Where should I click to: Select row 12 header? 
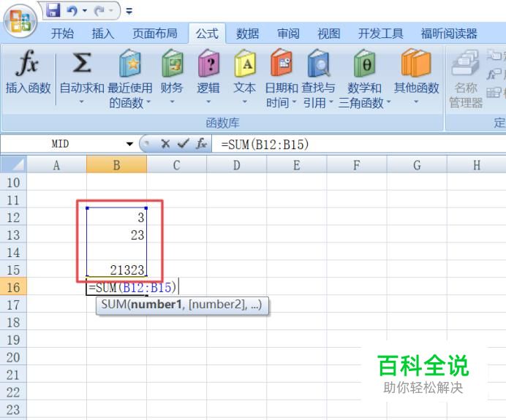coord(13,218)
